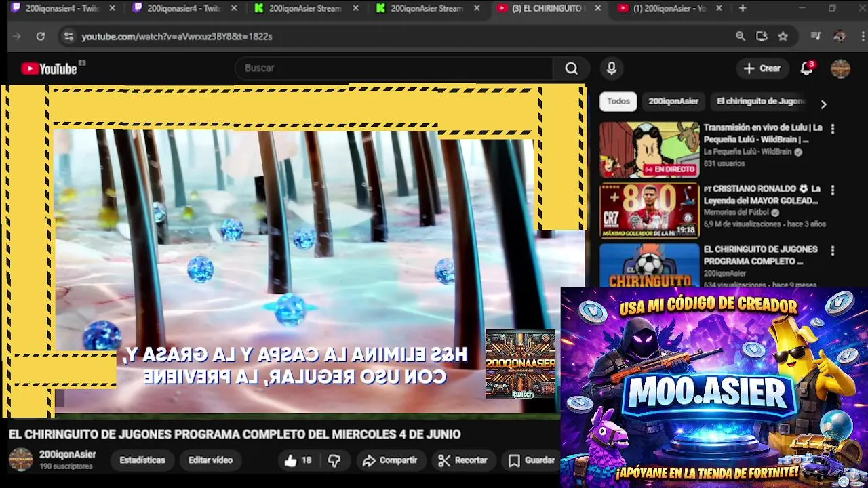Click the zoom magnifier icon in address bar
Screen dimensions: 868x488
click(x=741, y=36)
